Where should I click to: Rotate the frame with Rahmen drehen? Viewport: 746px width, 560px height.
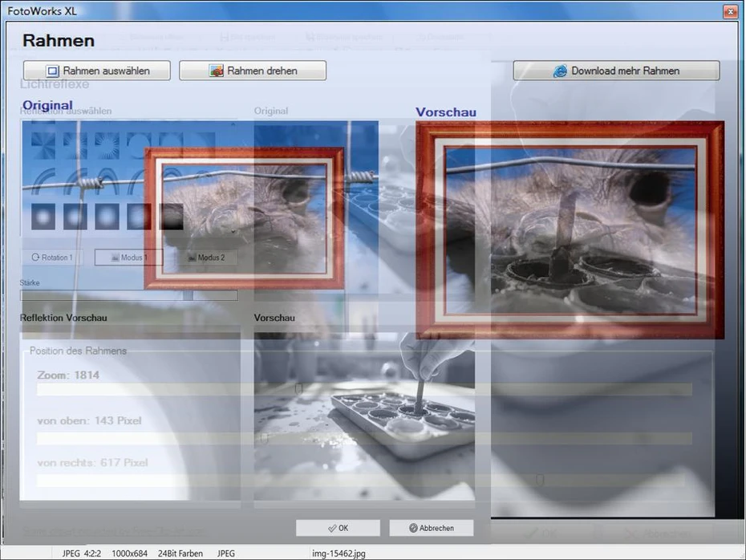253,71
